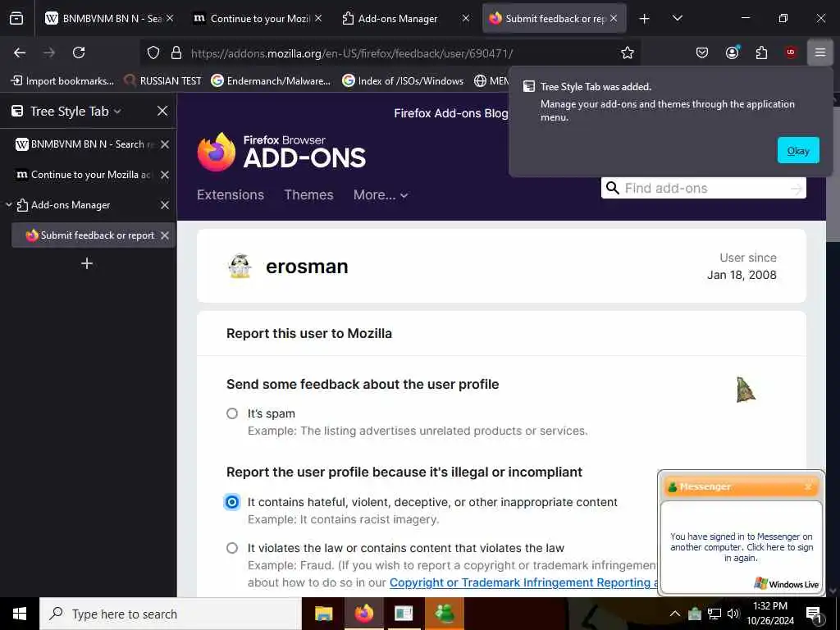Image resolution: width=840 pixels, height=630 pixels.
Task: Open list all tabs dropdown
Action: point(677,18)
